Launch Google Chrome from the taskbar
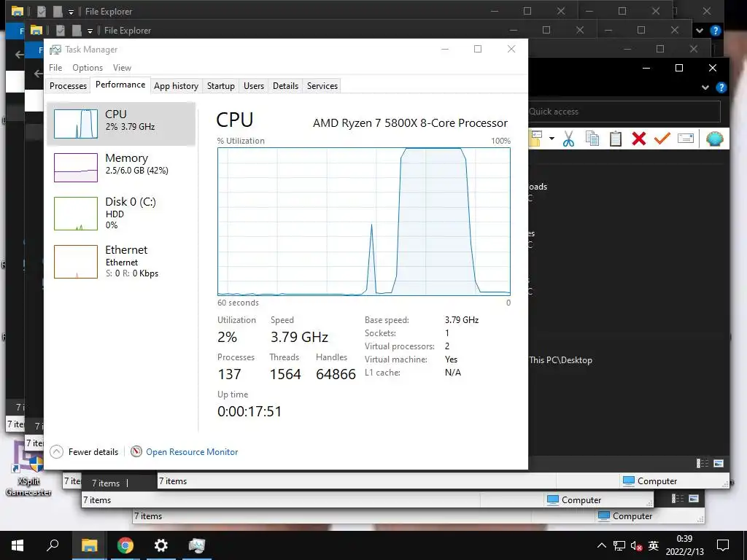Image resolution: width=747 pixels, height=560 pixels. point(125,545)
